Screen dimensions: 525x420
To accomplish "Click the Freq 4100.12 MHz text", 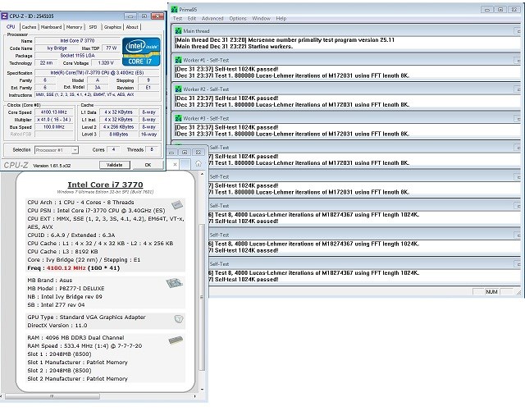I will pos(73,268).
